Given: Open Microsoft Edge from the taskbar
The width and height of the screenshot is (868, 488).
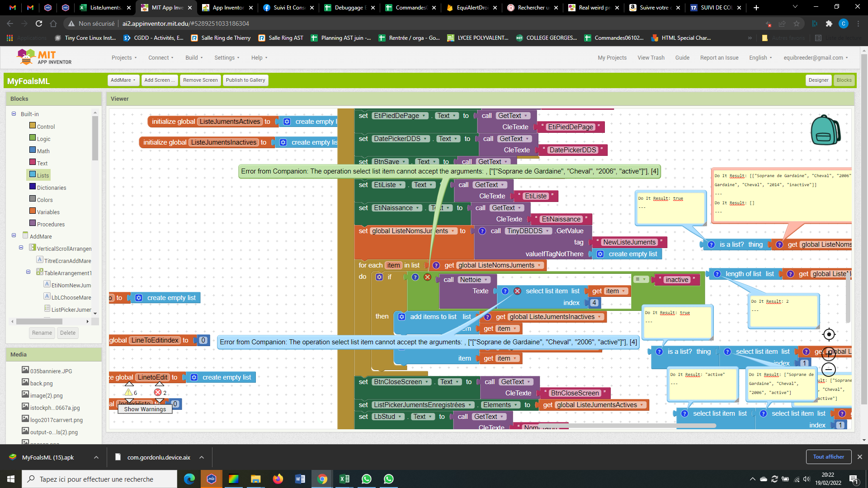Looking at the screenshot, I should [189, 479].
